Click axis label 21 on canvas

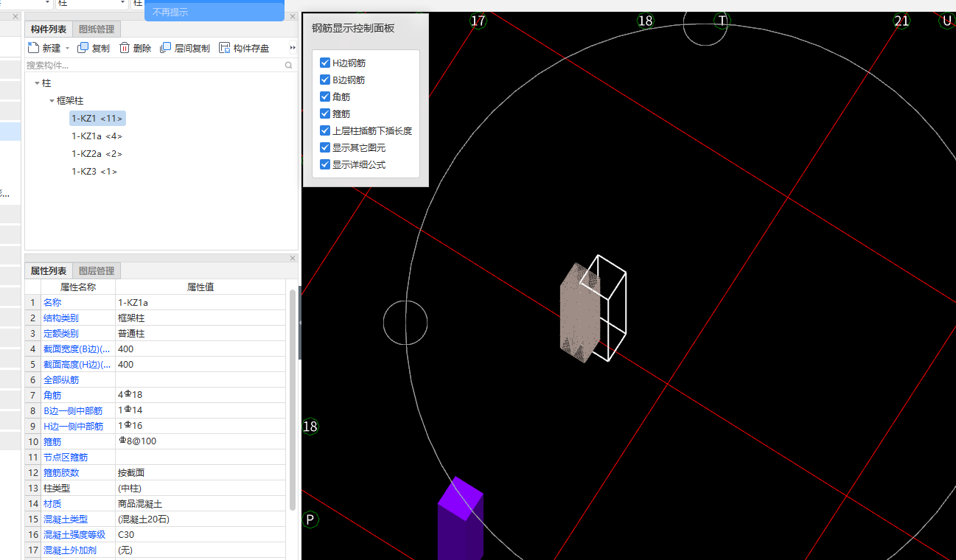[901, 21]
